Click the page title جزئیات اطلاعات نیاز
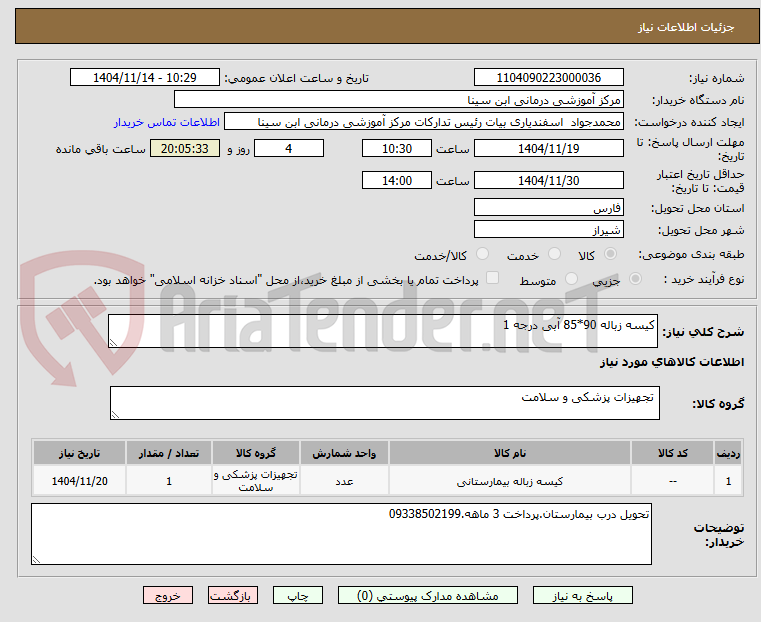The height and width of the screenshot is (622, 761). coord(686,27)
